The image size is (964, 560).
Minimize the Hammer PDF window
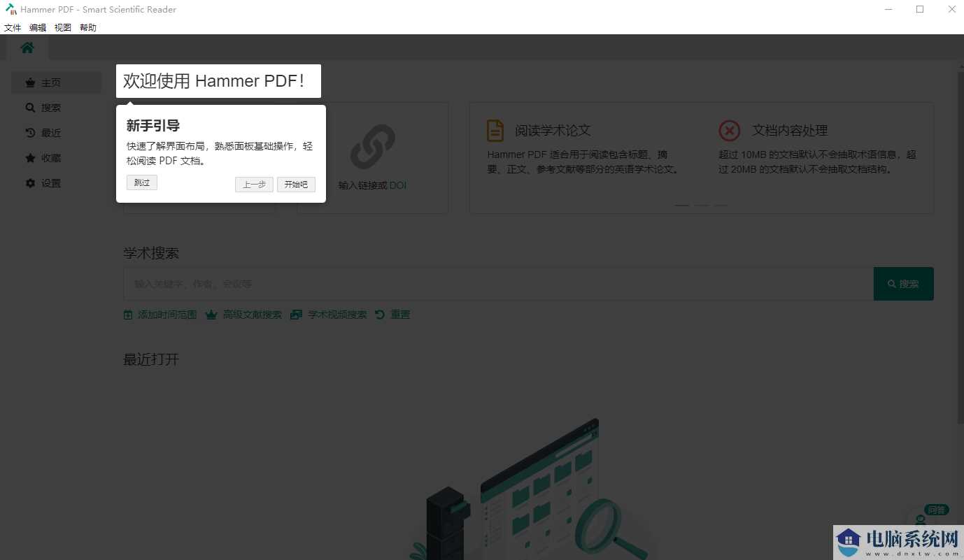point(888,9)
